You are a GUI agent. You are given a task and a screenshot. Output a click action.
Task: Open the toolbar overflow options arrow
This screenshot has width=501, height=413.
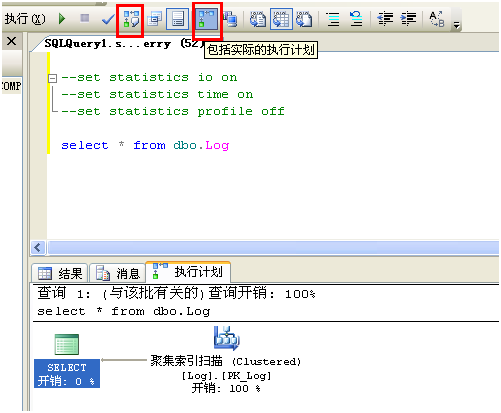[456, 25]
